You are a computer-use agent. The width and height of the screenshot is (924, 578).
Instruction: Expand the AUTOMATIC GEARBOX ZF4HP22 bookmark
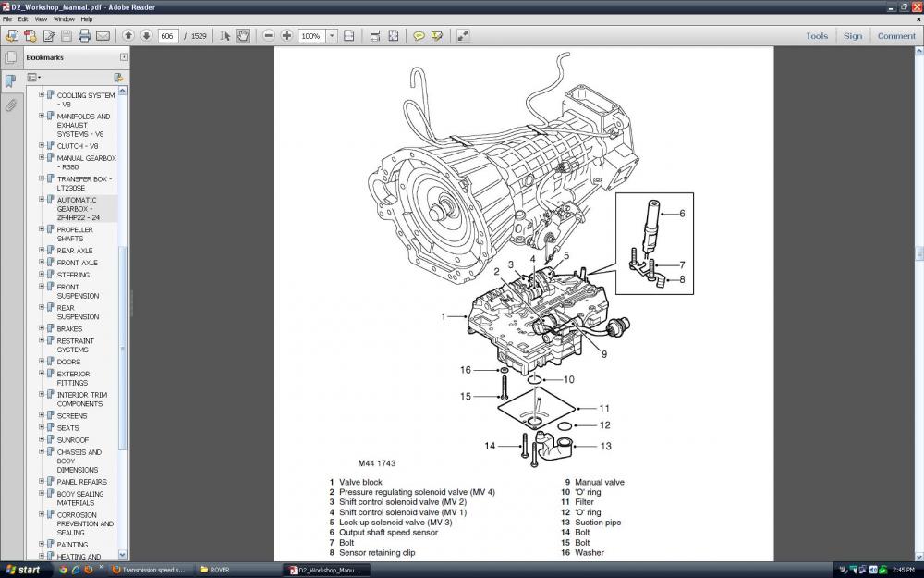40,200
